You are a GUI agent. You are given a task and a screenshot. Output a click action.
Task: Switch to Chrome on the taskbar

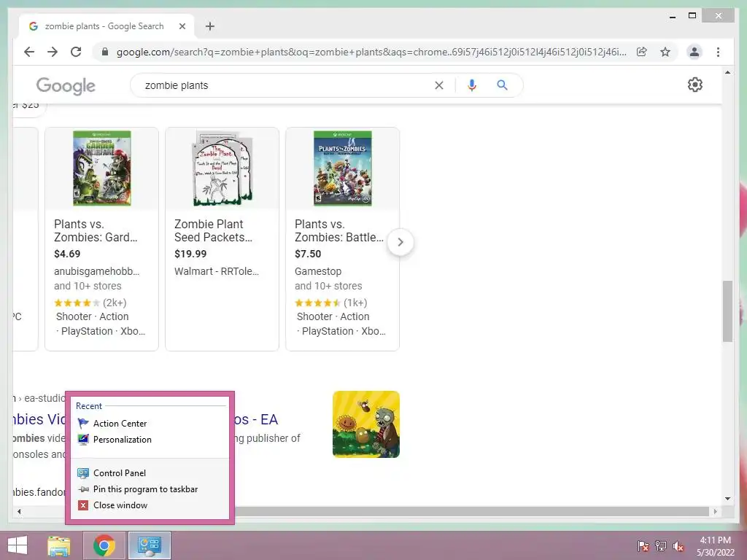104,545
